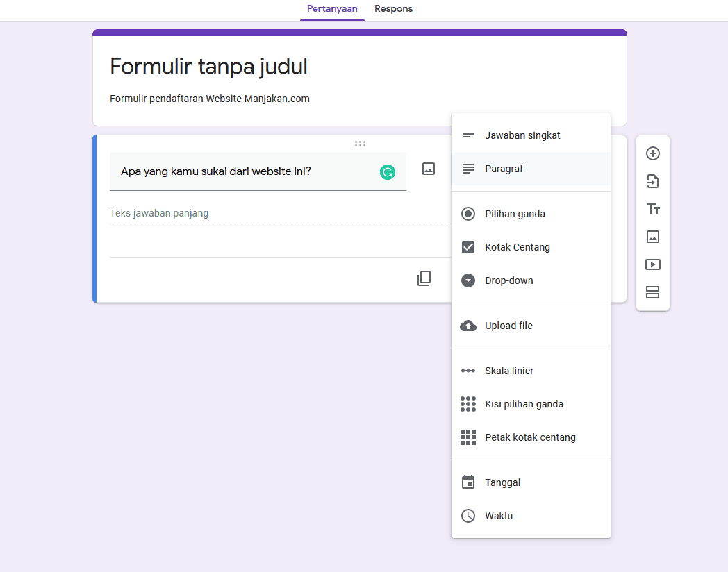Choose the Tanggal question type
This screenshot has width=728, height=572.
click(x=502, y=482)
